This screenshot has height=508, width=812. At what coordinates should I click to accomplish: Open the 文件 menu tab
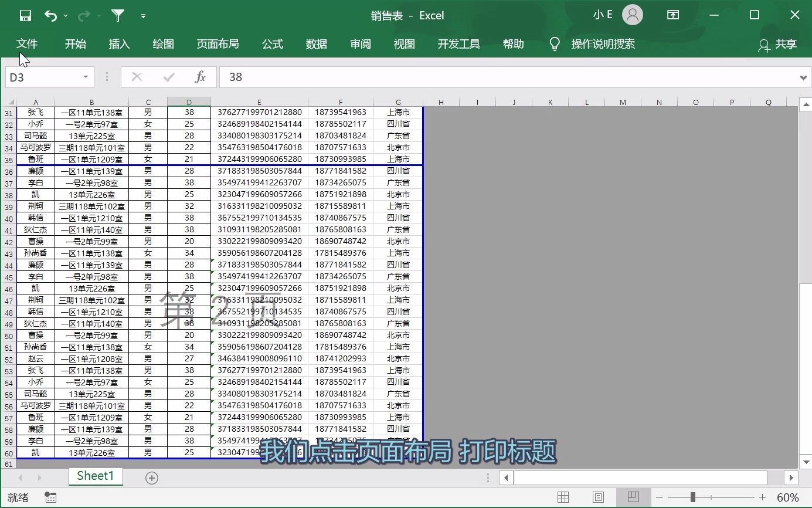click(x=27, y=44)
